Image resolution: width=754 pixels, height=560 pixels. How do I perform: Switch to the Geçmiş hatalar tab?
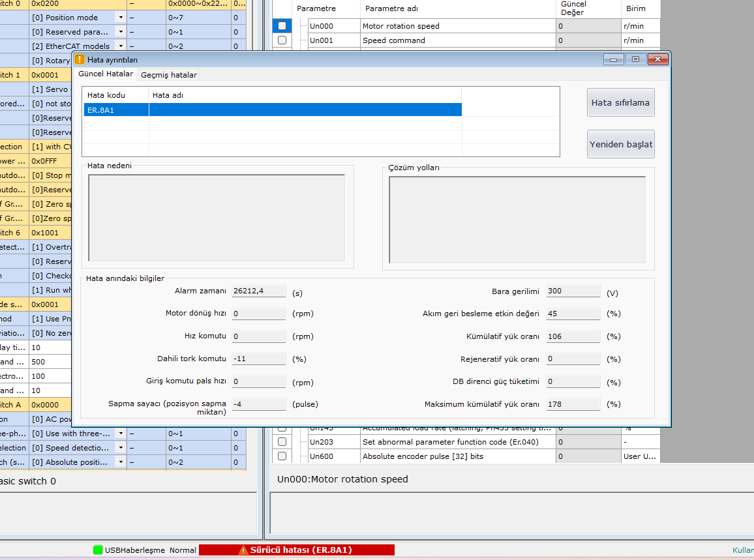tap(169, 75)
